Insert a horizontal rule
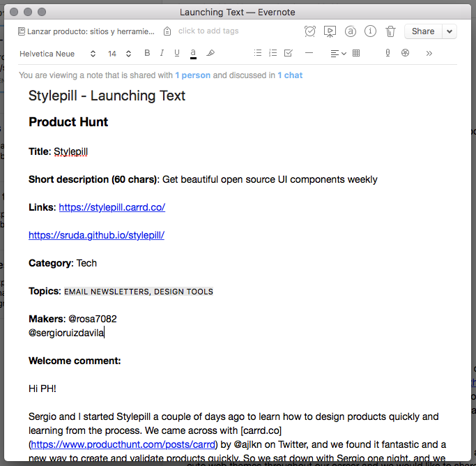The image size is (476, 466). (x=309, y=53)
